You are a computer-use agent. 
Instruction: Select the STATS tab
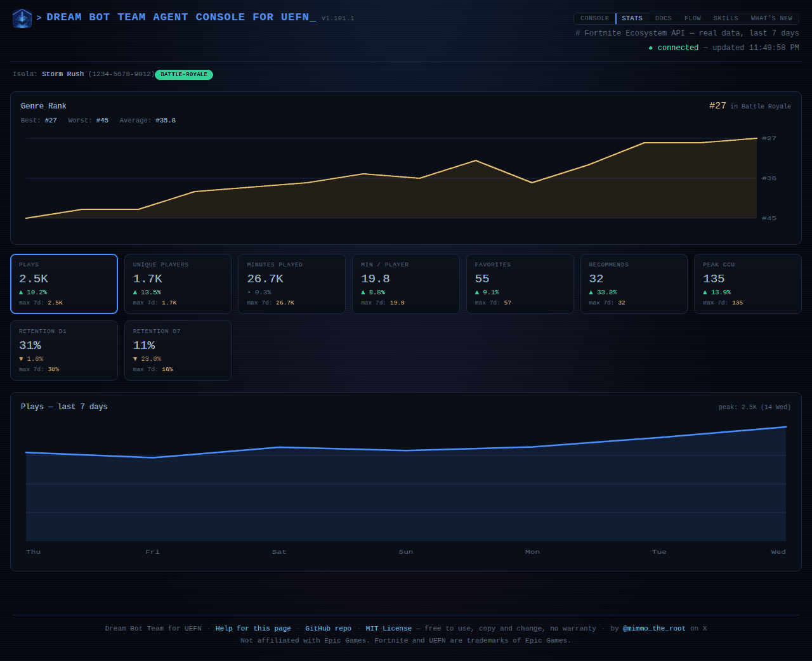click(x=632, y=18)
